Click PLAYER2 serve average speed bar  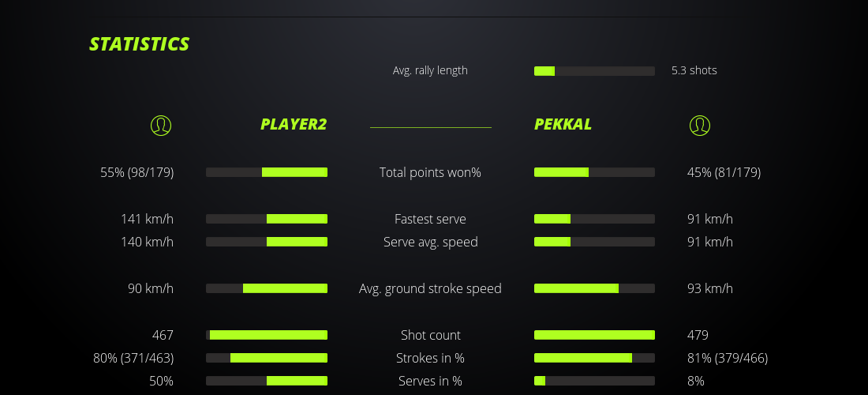tap(267, 242)
